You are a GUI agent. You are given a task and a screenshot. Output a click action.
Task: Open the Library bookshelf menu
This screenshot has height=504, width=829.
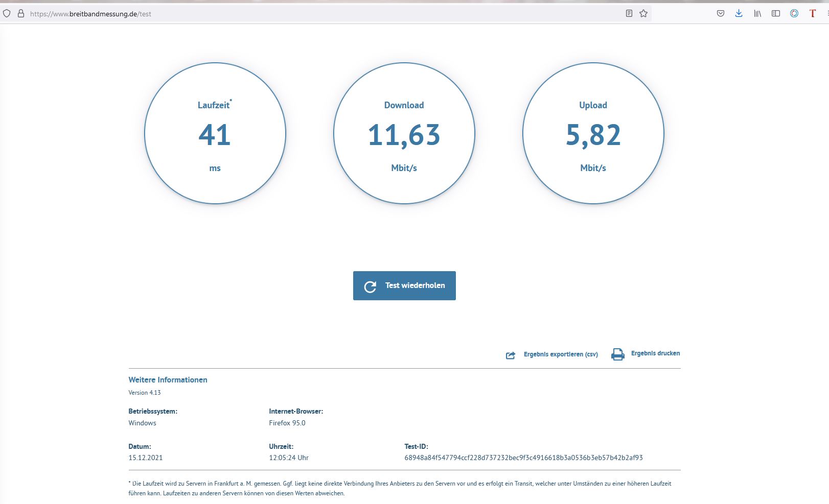[757, 14]
